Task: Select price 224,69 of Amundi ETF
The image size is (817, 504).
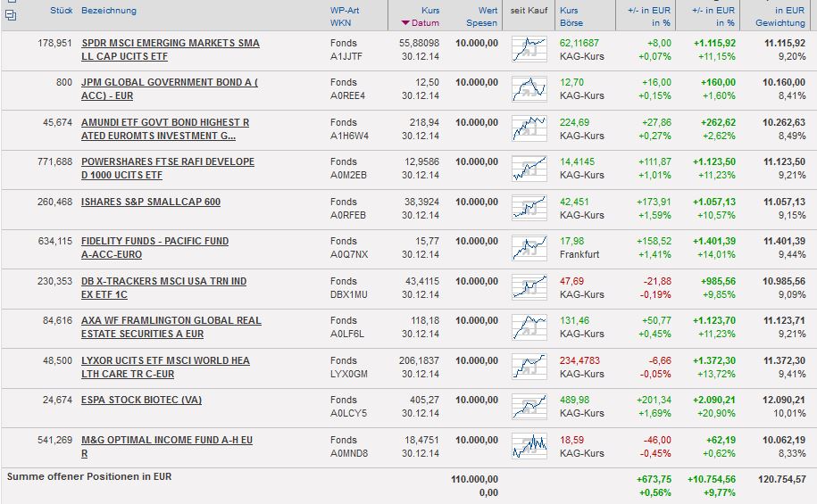Action: coord(574,122)
